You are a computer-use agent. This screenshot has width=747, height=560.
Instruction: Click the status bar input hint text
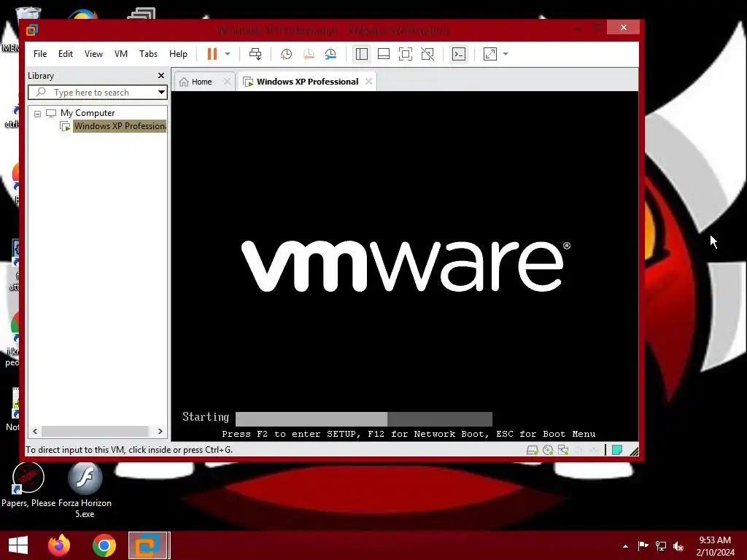point(129,450)
